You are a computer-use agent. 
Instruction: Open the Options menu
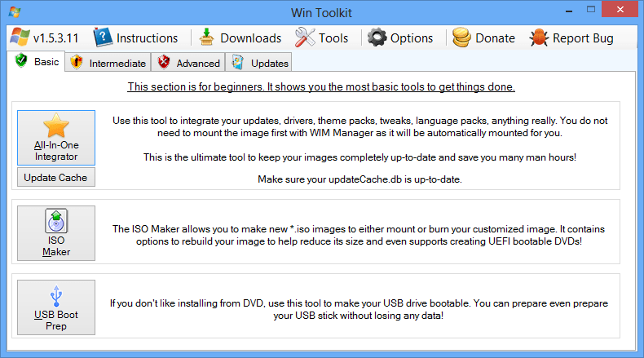(x=400, y=38)
